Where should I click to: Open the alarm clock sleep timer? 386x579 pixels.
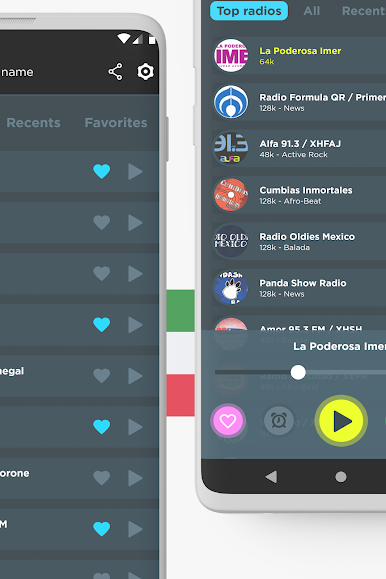(279, 421)
